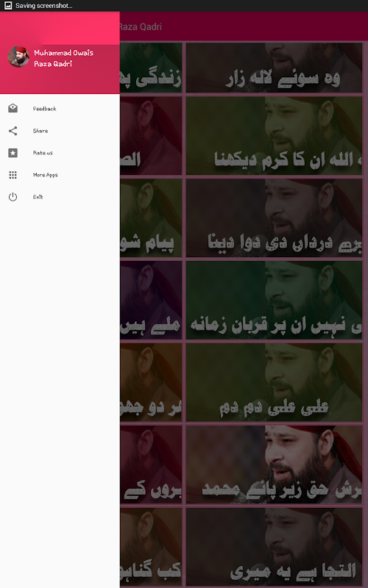This screenshot has height=588, width=368.
Task: Open the second right-column naat thumbnail
Action: click(274, 135)
